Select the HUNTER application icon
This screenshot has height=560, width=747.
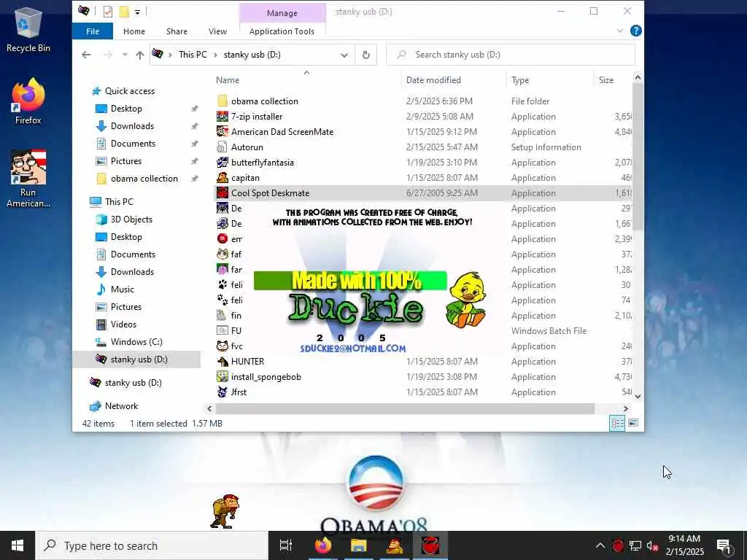coord(222,362)
